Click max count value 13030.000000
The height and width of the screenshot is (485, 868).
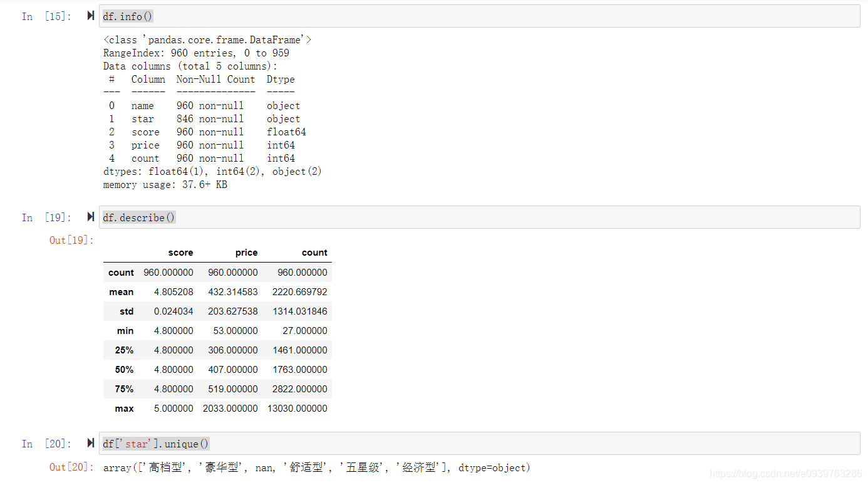click(297, 409)
